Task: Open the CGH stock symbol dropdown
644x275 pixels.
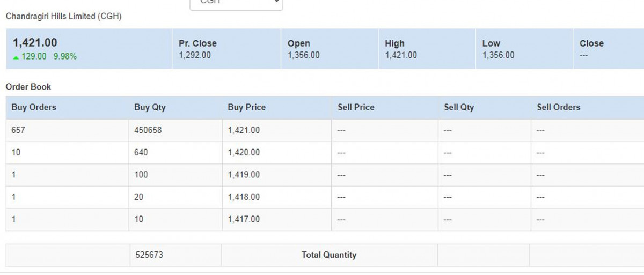Action: coord(236,3)
